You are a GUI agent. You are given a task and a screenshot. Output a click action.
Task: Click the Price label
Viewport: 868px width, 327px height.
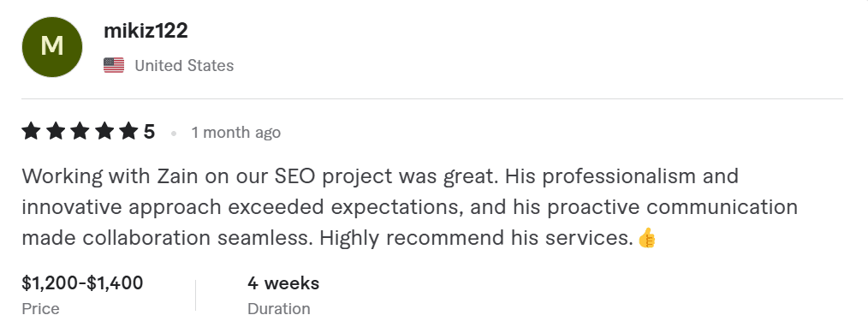(40, 309)
